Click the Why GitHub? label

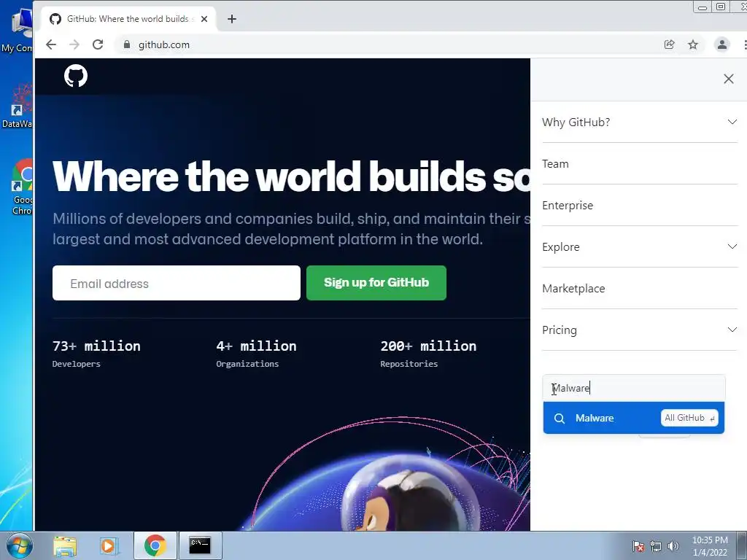point(576,122)
